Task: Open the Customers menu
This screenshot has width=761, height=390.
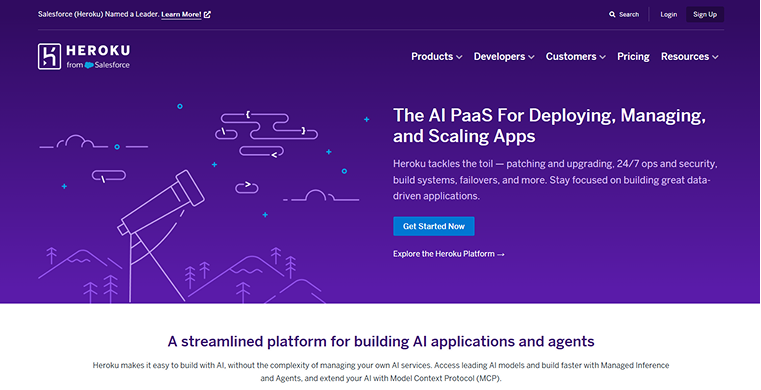Action: click(x=576, y=57)
